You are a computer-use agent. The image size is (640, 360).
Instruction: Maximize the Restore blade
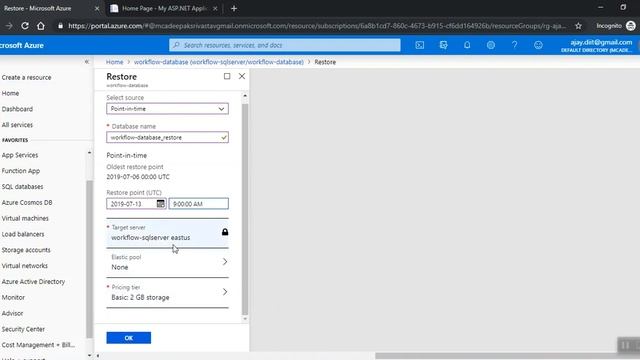click(227, 76)
